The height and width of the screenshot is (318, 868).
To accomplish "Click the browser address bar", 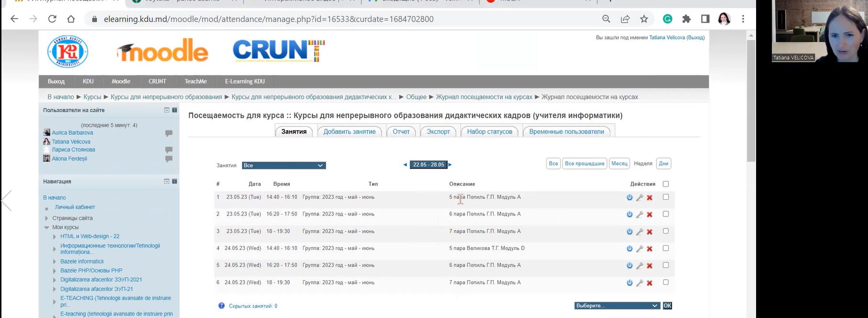I will [335, 19].
